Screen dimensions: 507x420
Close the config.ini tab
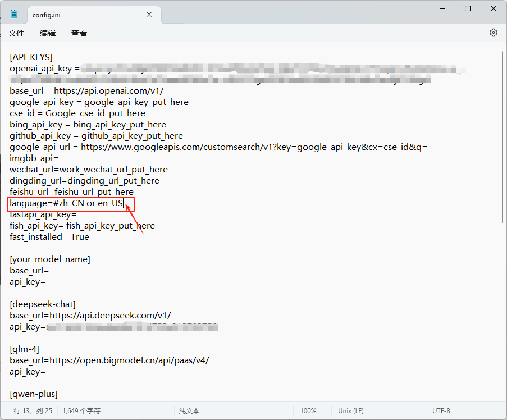[149, 15]
